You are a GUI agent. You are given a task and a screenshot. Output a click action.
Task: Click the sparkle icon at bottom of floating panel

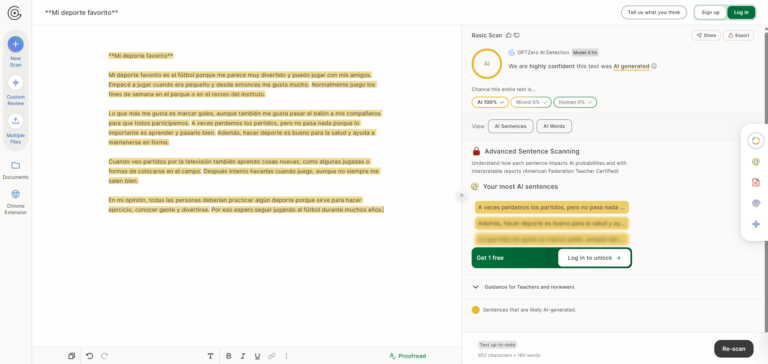coord(756,224)
